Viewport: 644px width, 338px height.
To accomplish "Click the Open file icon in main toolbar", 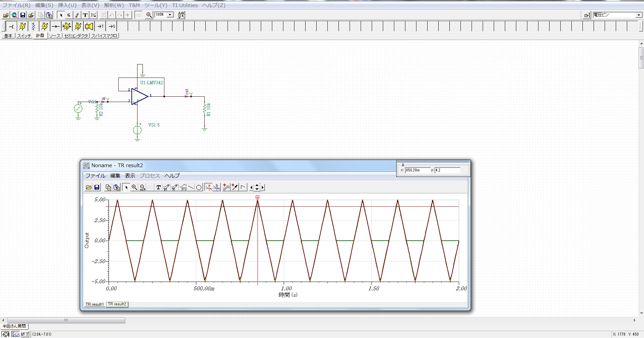I will click(6, 15).
